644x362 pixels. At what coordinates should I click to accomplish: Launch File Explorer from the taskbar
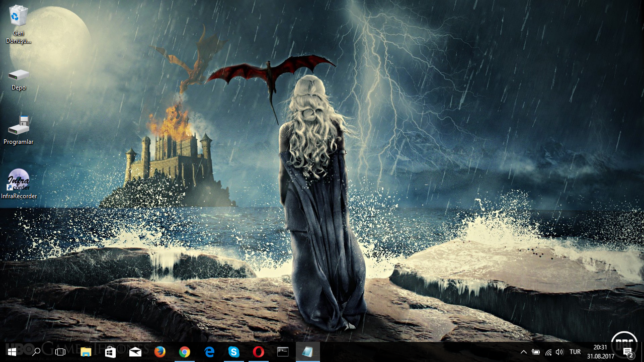tap(86, 352)
